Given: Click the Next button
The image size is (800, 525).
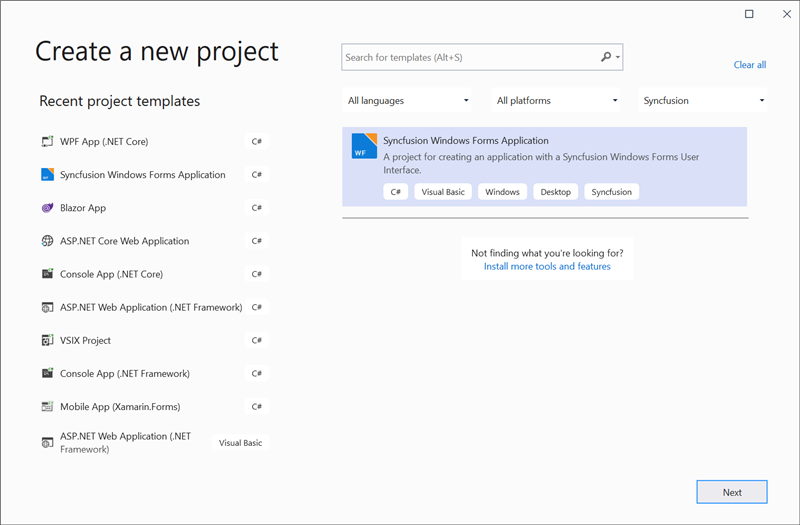Looking at the screenshot, I should (x=732, y=492).
